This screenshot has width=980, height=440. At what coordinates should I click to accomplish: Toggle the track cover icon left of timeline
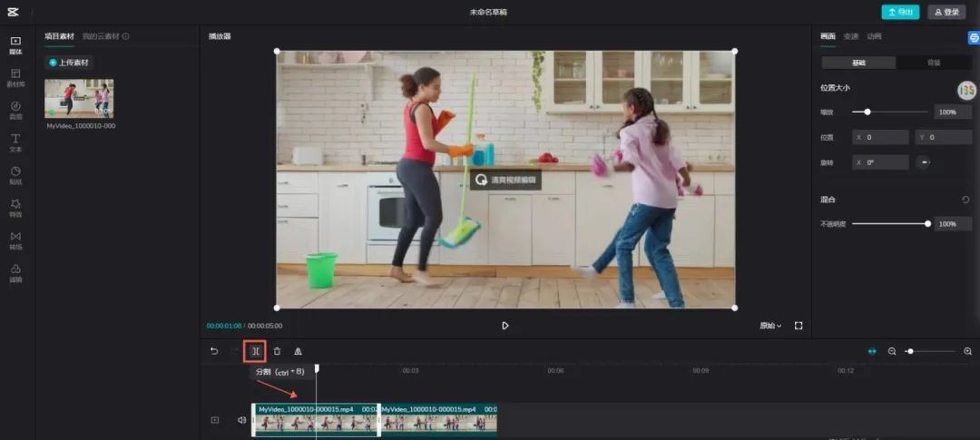point(215,420)
